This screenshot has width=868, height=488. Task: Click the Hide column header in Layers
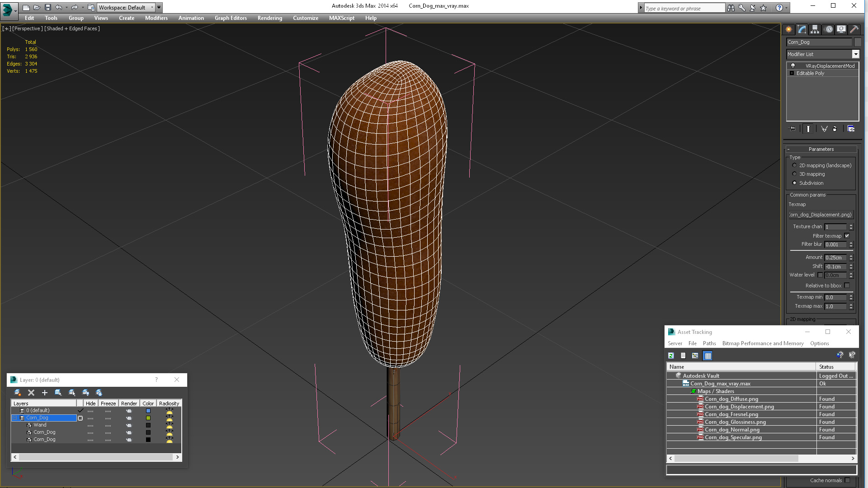tap(90, 404)
